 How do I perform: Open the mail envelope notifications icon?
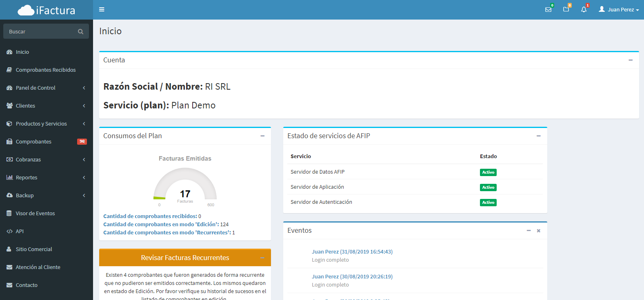click(x=548, y=9)
